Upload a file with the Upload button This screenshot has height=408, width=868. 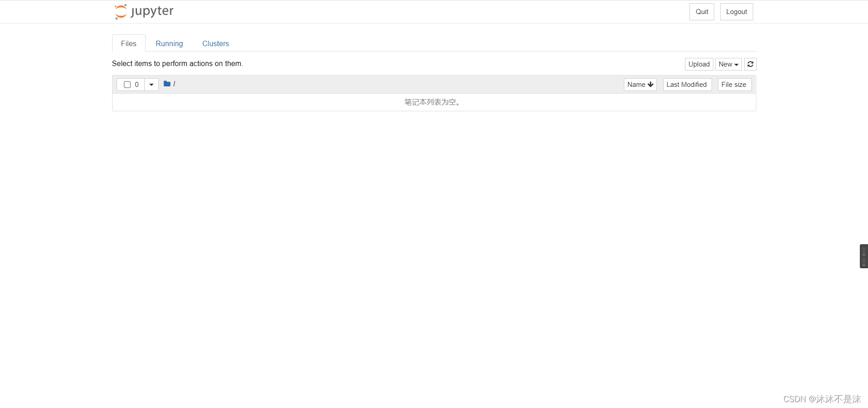pyautogui.click(x=699, y=64)
